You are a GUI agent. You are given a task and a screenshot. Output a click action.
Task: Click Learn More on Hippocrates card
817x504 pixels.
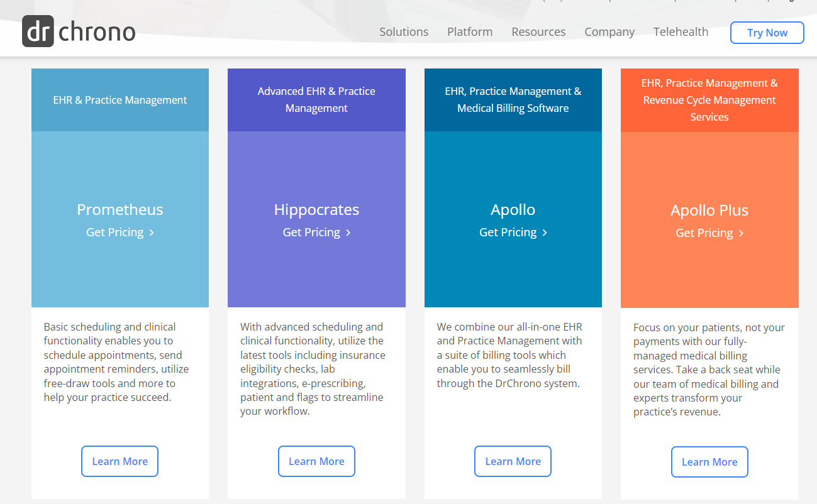click(x=316, y=461)
